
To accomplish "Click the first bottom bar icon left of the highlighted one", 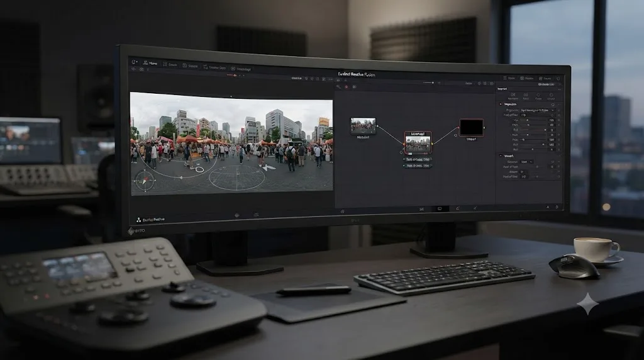I will coord(421,209).
